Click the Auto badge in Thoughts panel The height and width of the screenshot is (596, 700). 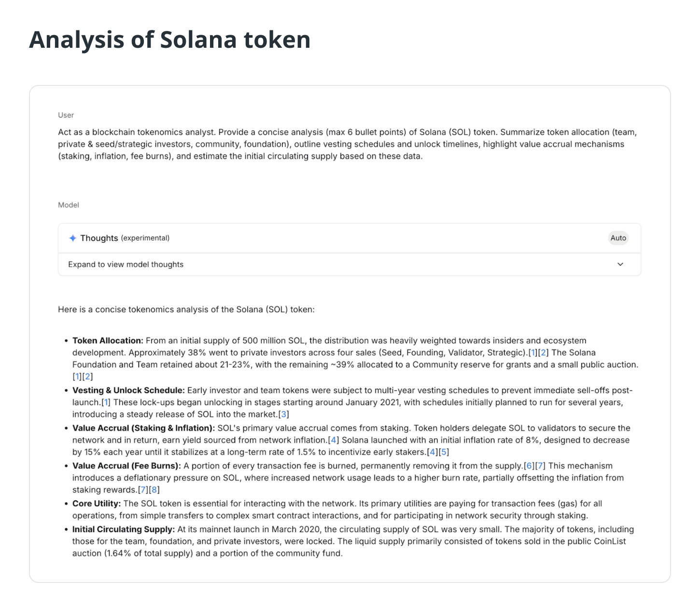pos(618,238)
